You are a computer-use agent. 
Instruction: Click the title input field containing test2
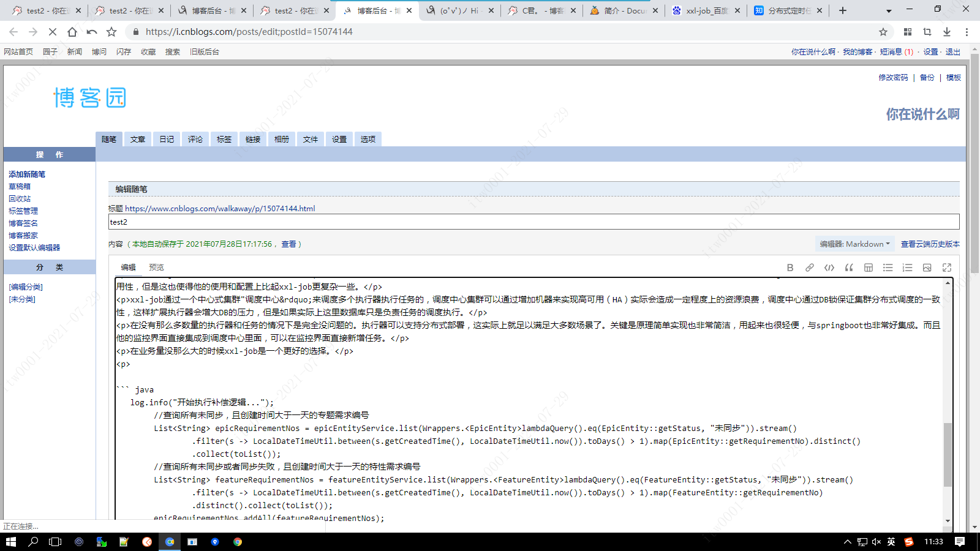click(534, 222)
